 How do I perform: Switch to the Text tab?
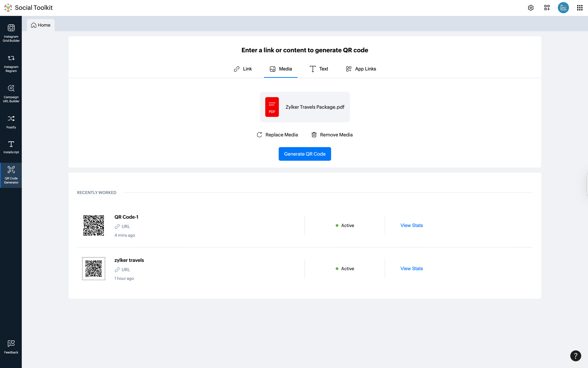(x=319, y=69)
